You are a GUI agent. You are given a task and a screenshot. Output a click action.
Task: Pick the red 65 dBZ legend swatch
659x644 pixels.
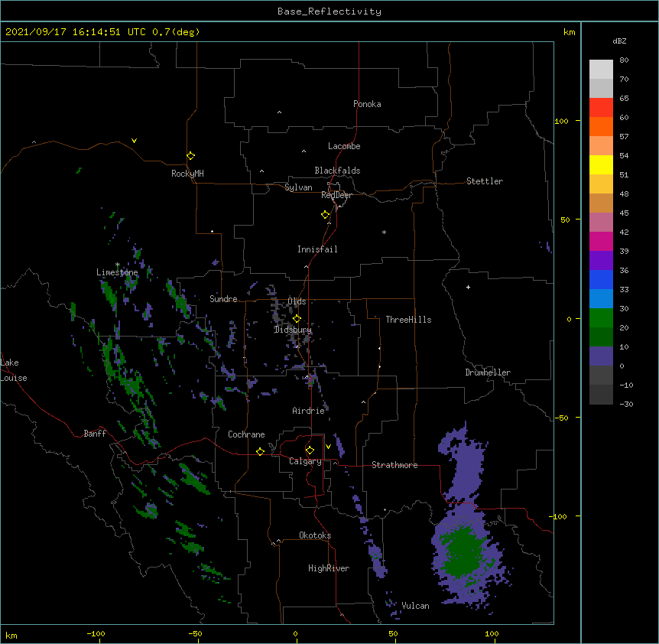pos(601,107)
